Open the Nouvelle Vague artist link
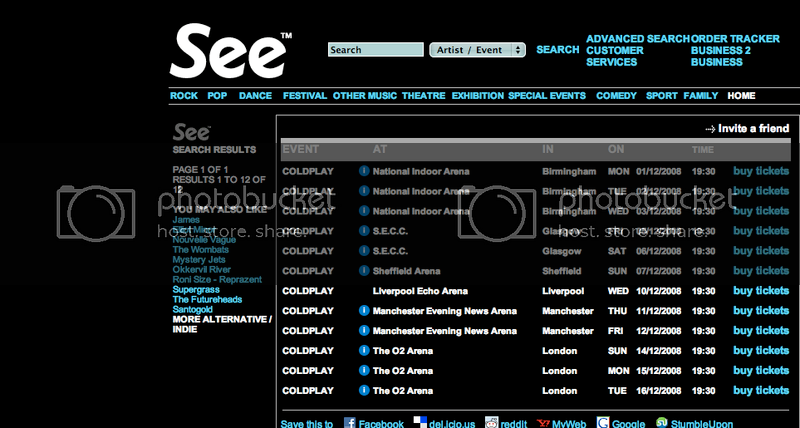Screen dimensions: 800x428 pyautogui.click(x=204, y=240)
